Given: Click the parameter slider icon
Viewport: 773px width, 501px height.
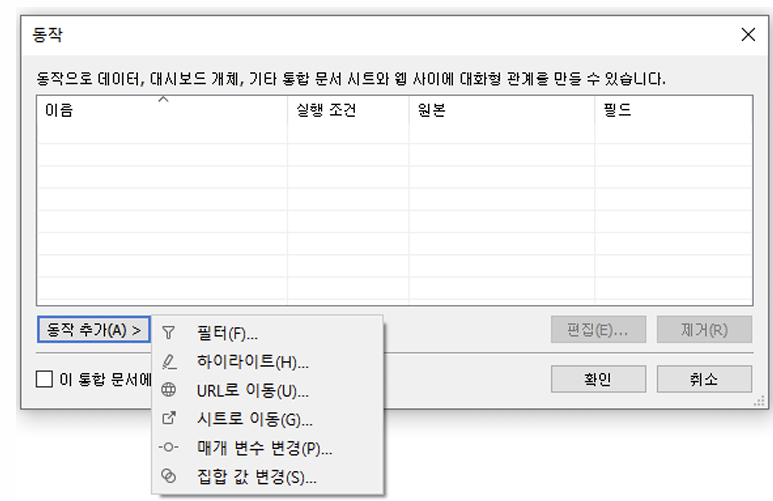Looking at the screenshot, I should [x=169, y=447].
